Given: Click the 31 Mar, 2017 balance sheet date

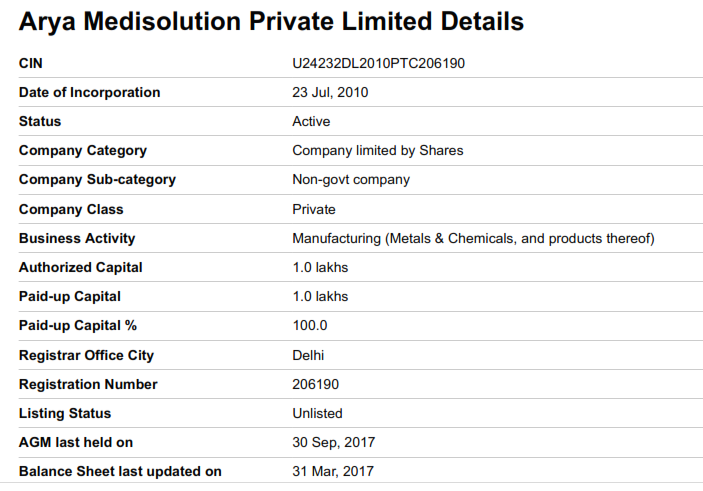Looking at the screenshot, I should click(x=333, y=472).
